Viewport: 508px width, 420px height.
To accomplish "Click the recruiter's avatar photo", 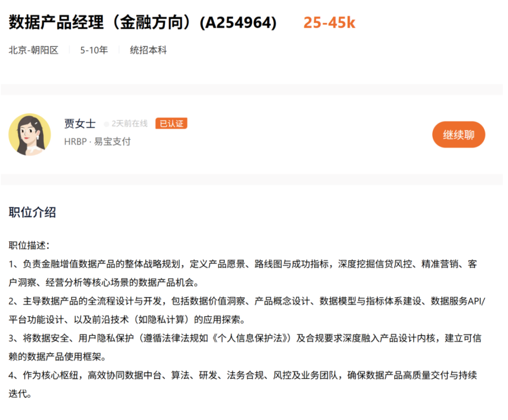I will 30,135.
